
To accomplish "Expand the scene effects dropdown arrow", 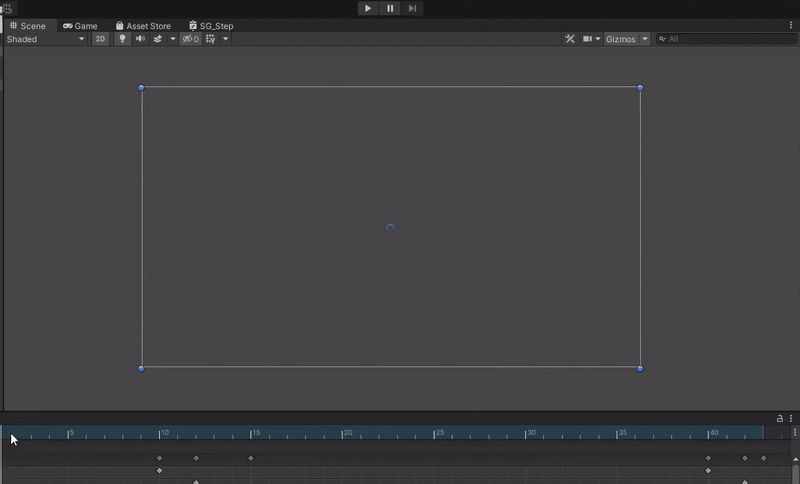I will (172, 39).
